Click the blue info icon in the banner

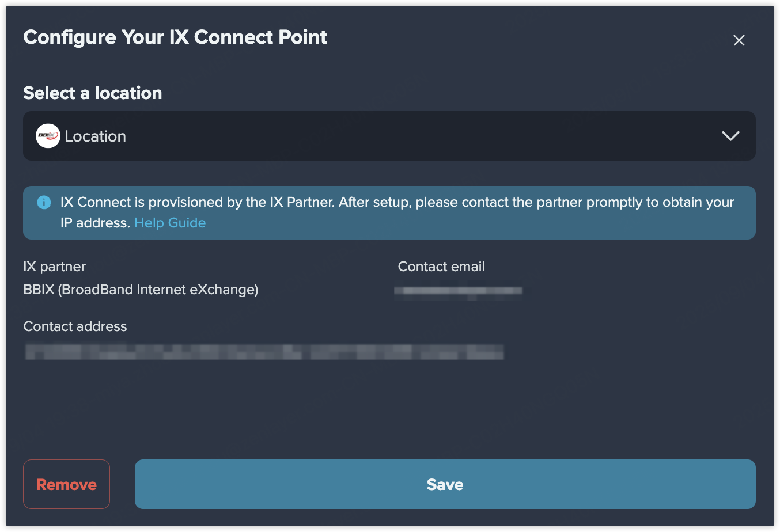click(44, 202)
